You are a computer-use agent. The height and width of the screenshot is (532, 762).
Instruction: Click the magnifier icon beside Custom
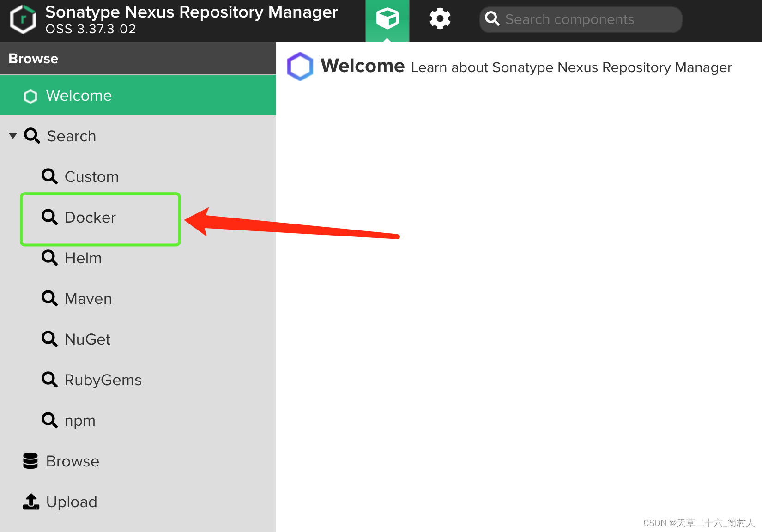(x=49, y=176)
